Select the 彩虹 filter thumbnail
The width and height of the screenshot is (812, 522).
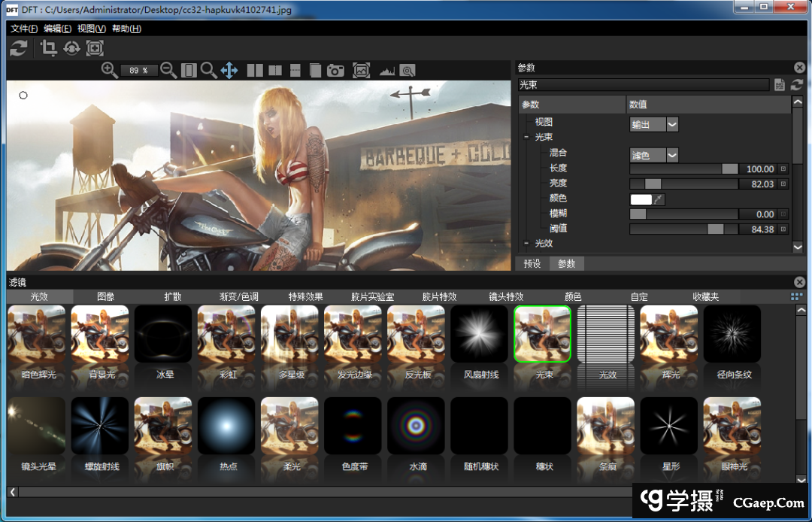coord(226,333)
